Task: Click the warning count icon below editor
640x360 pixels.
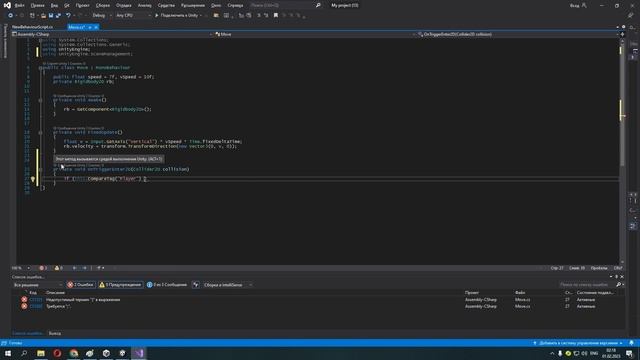Action: (x=58, y=268)
